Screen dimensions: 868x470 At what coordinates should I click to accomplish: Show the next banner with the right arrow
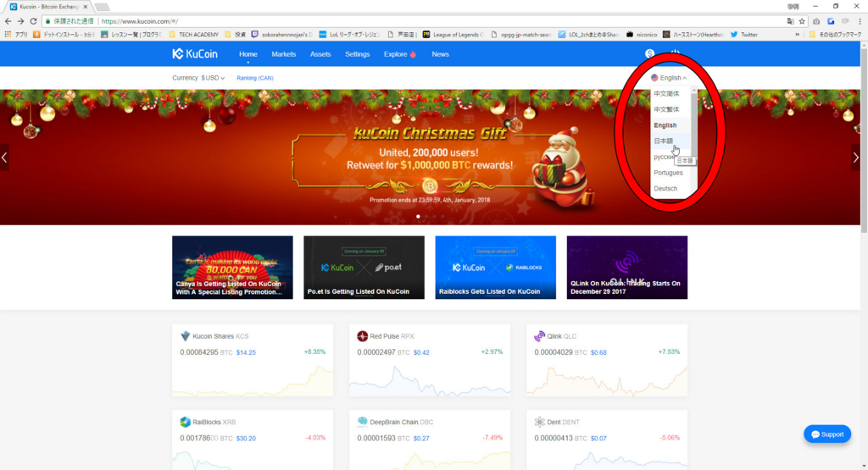pyautogui.click(x=856, y=158)
